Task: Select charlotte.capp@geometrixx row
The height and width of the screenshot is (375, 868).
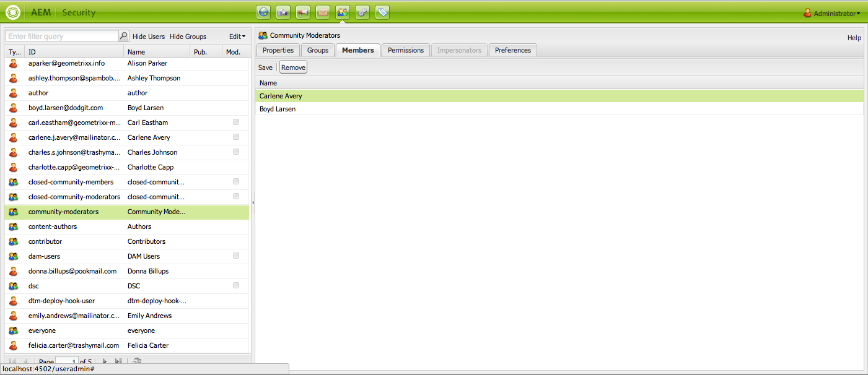Action: coord(127,167)
